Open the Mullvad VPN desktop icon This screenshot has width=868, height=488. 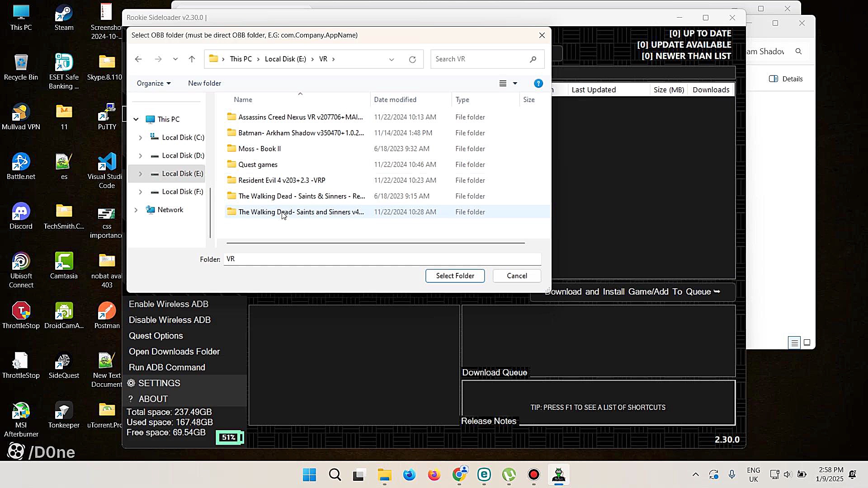(21, 117)
